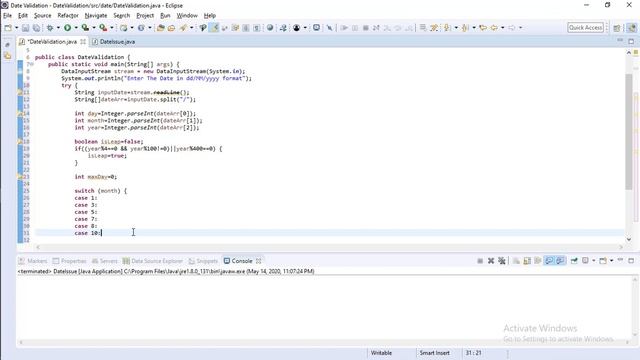Switch to the Snippets view tab
The image size is (640, 360).
click(x=203, y=261)
